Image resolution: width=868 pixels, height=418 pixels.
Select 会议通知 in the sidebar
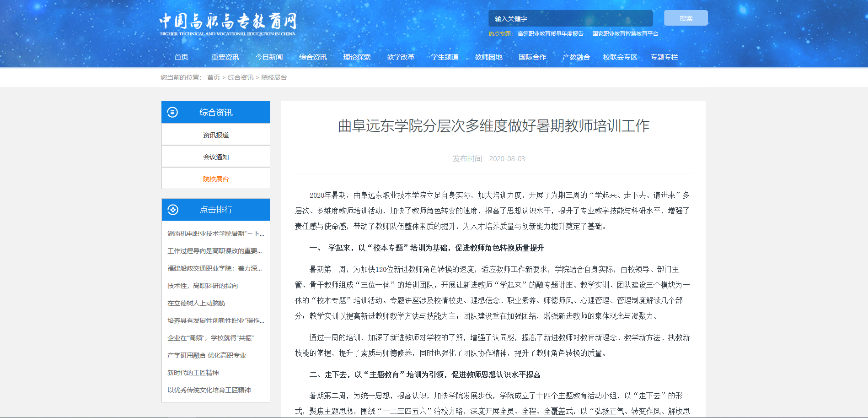point(216,157)
